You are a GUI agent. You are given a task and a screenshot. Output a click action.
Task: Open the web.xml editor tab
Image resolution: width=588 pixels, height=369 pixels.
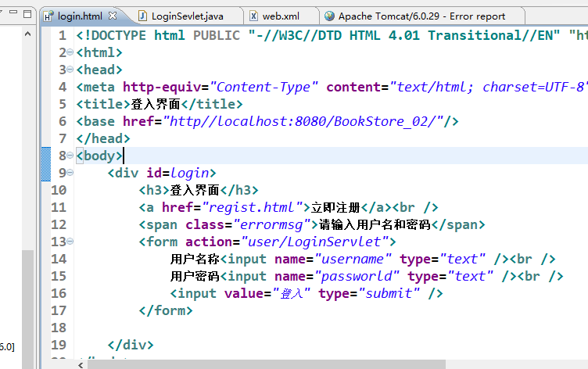[x=281, y=16]
